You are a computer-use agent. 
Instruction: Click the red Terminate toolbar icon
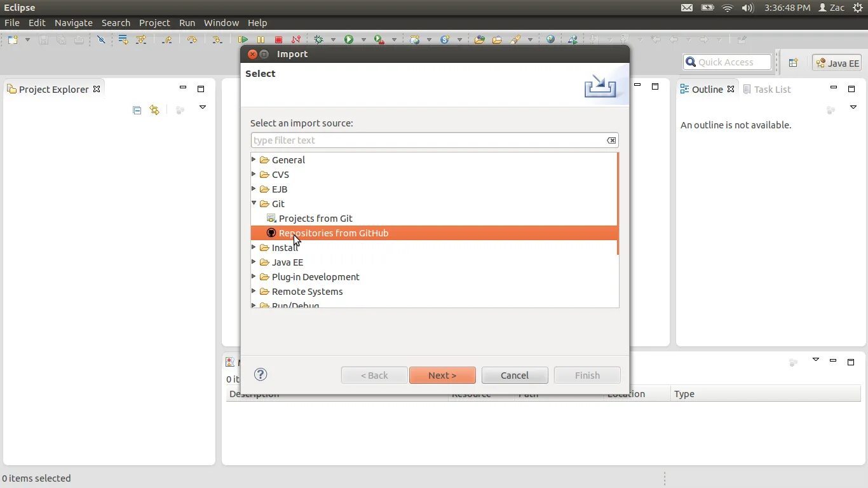click(278, 39)
